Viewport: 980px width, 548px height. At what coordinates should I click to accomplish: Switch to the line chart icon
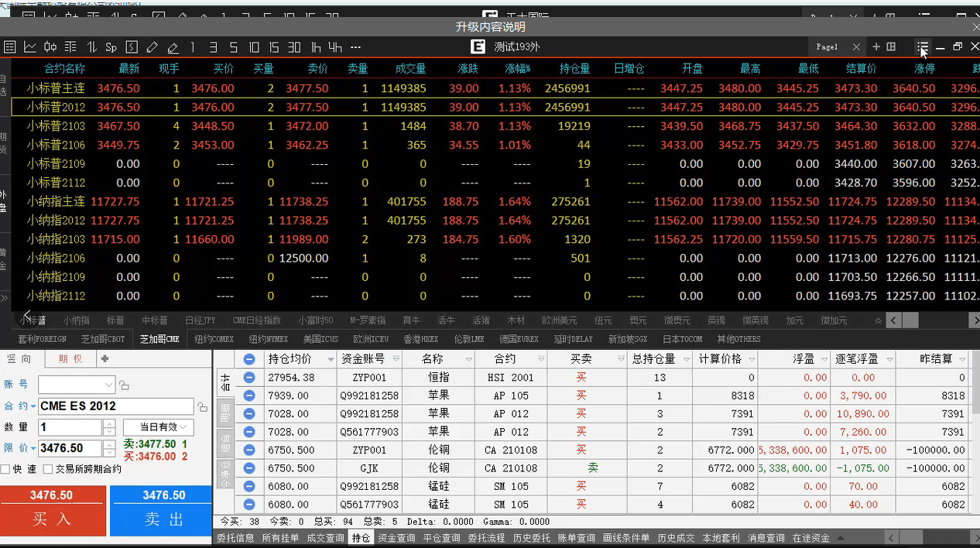[x=30, y=47]
